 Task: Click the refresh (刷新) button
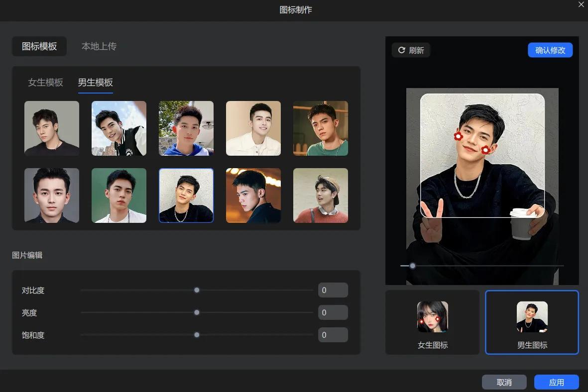pyautogui.click(x=411, y=50)
